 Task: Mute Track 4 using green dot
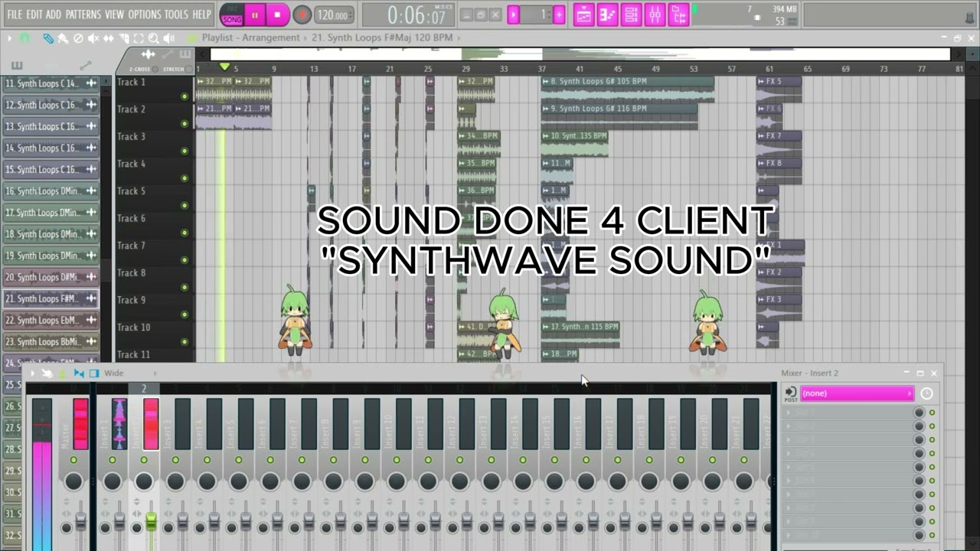pos(184,178)
